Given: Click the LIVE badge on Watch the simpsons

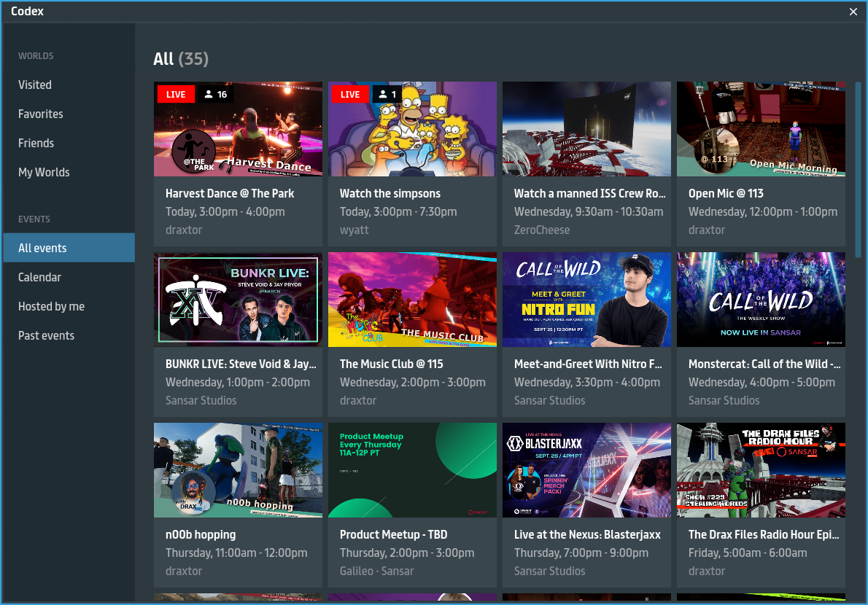Looking at the screenshot, I should pos(350,94).
